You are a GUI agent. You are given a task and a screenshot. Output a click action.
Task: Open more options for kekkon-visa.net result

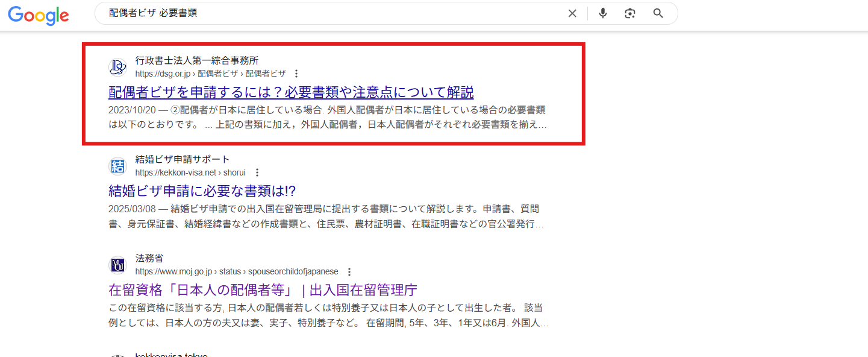click(257, 172)
